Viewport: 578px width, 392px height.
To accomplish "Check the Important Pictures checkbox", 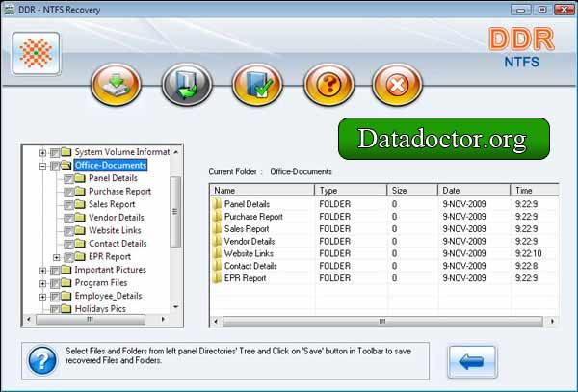I will pyautogui.click(x=55, y=271).
